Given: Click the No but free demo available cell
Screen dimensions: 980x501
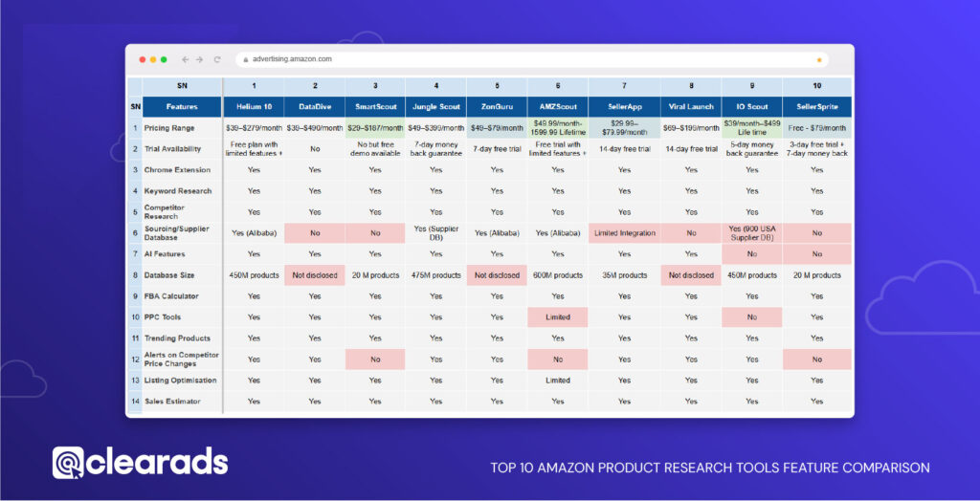Looking at the screenshot, I should pyautogui.click(x=374, y=149).
